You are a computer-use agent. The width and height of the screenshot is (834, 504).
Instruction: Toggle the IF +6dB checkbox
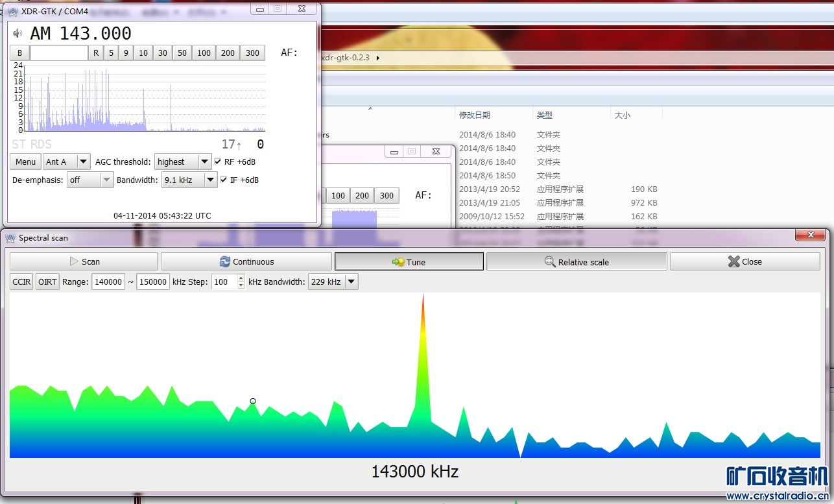[x=224, y=180]
